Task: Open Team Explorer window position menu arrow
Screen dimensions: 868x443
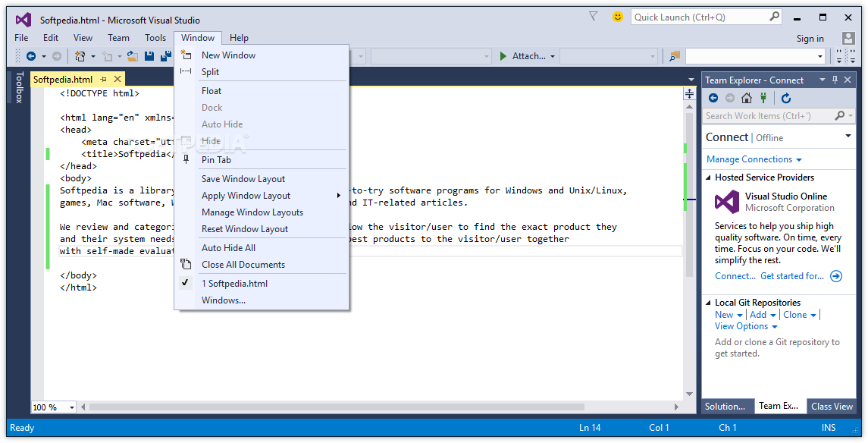Action: 823,80
